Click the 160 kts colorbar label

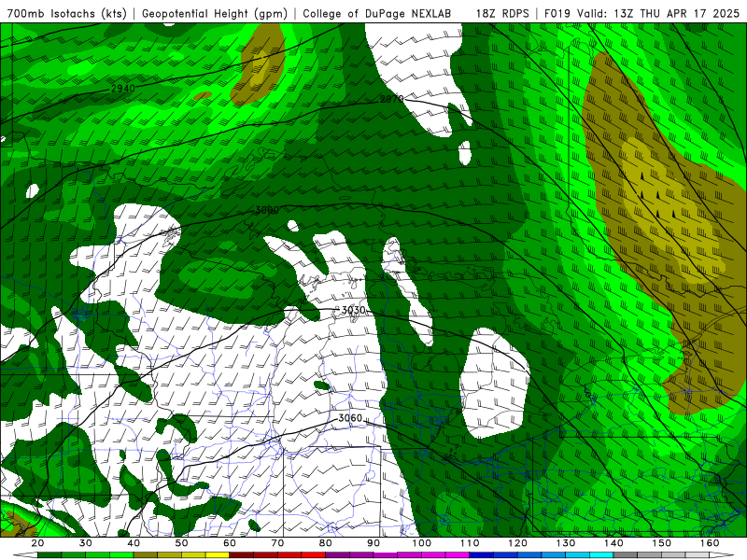click(710, 543)
